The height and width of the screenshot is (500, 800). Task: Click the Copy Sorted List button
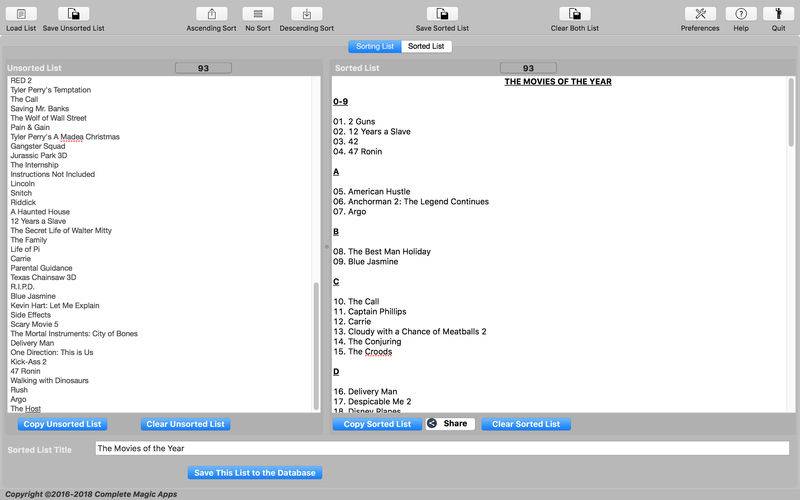(377, 424)
